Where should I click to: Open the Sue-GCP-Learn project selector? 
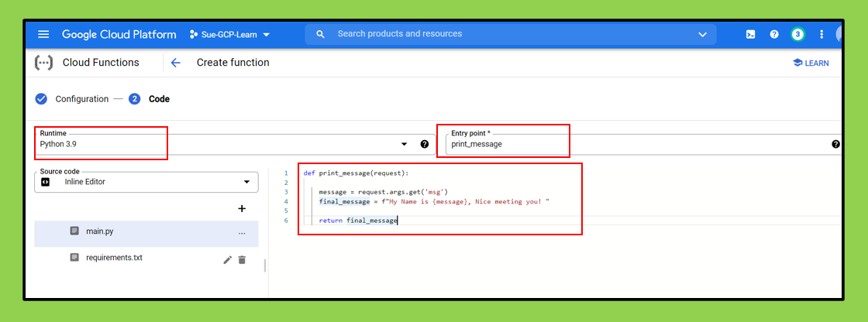click(229, 34)
